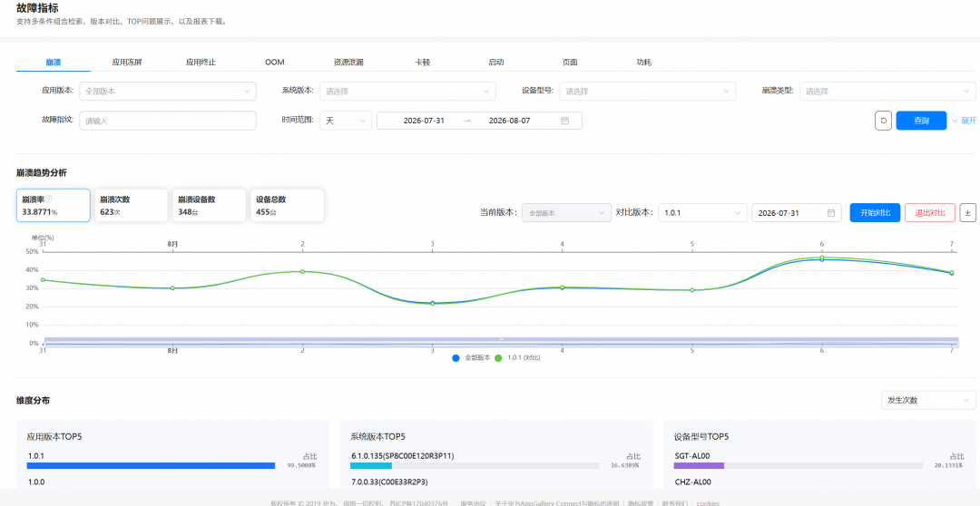Toggle the green 1.0.1 (对比) legend marker
Viewport: 980px width, 506px height.
(498, 358)
